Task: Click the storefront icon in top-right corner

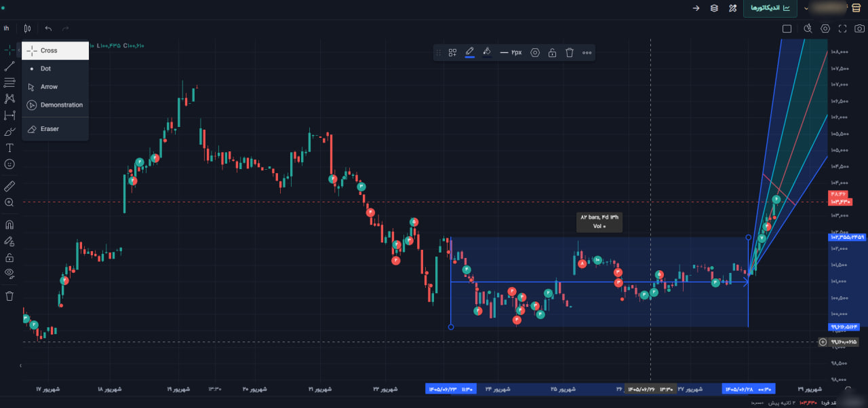Action: click(856, 8)
